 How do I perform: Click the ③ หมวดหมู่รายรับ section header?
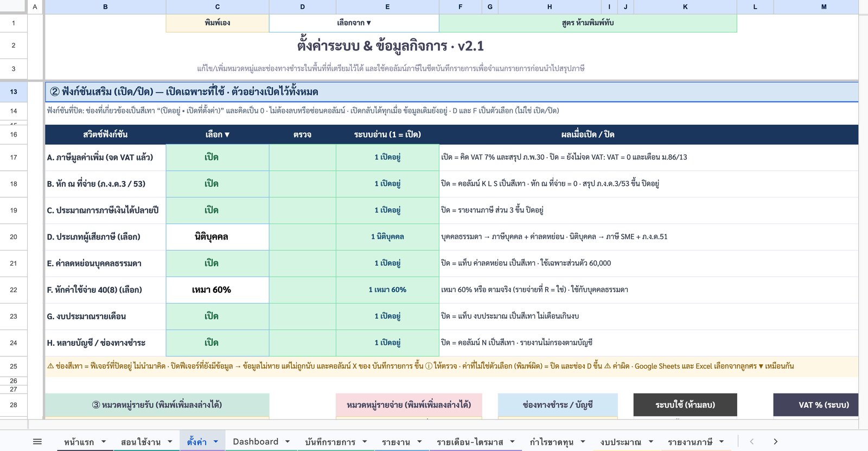[157, 405]
